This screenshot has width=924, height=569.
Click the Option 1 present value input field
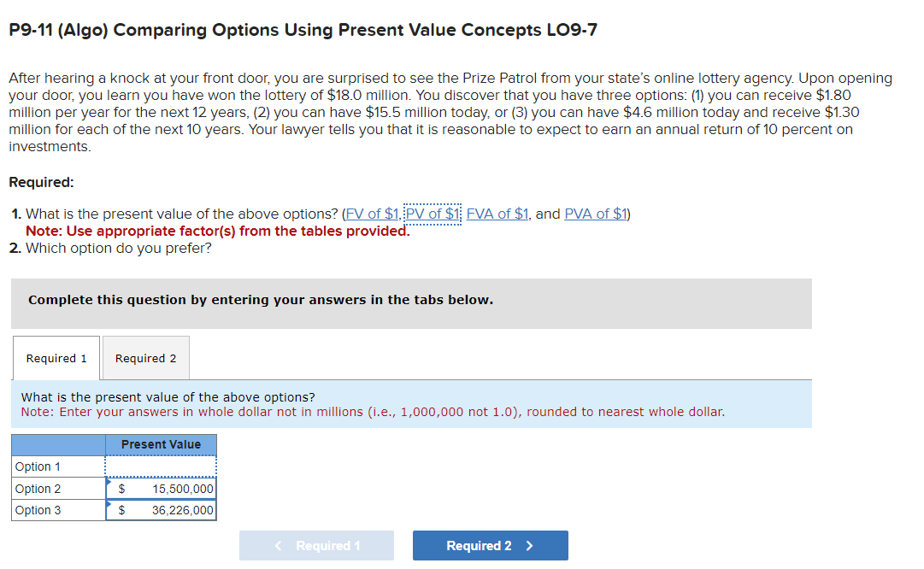click(161, 466)
